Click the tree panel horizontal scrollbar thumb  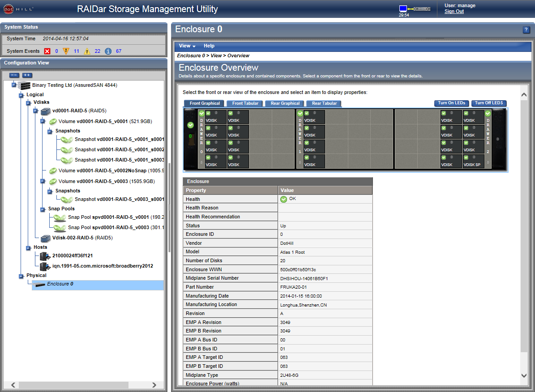(74, 385)
